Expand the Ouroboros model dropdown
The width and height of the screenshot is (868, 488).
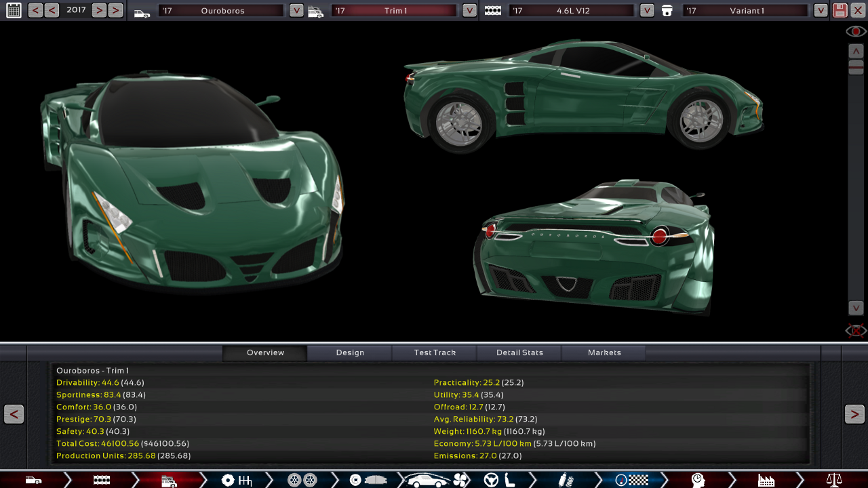pyautogui.click(x=296, y=10)
